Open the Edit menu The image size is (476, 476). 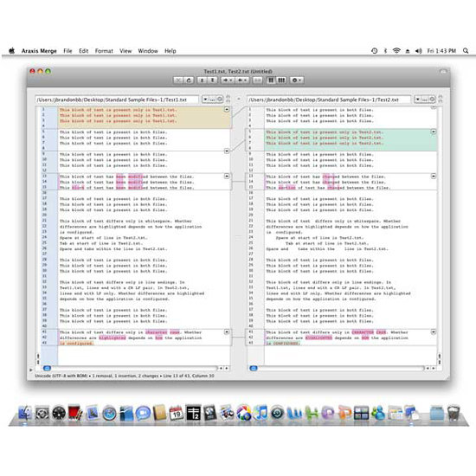coord(83,51)
